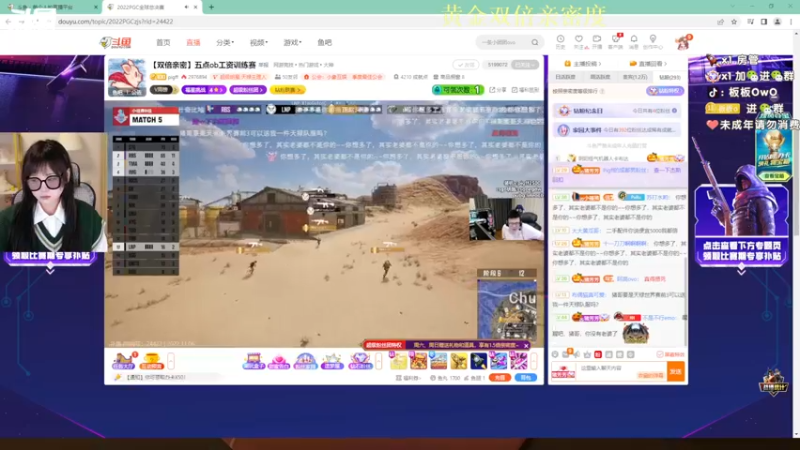Click the diamond fan gift icon
The image size is (800, 450).
pyautogui.click(x=360, y=361)
